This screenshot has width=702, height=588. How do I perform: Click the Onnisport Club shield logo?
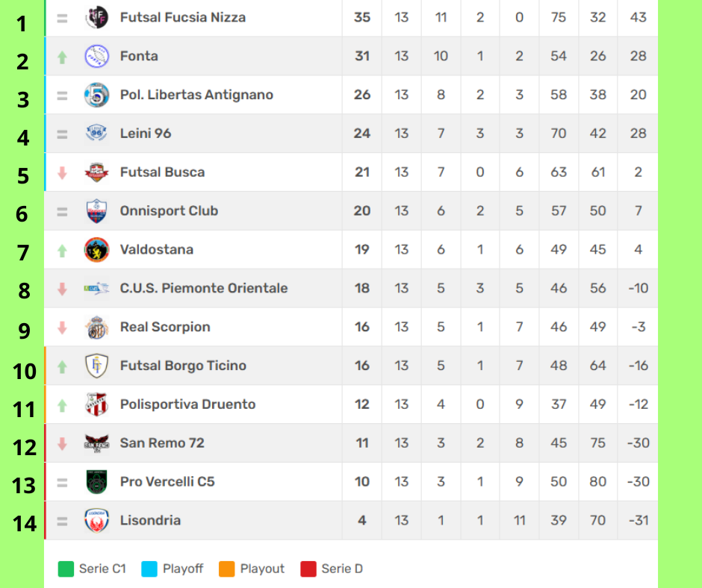coord(96,210)
